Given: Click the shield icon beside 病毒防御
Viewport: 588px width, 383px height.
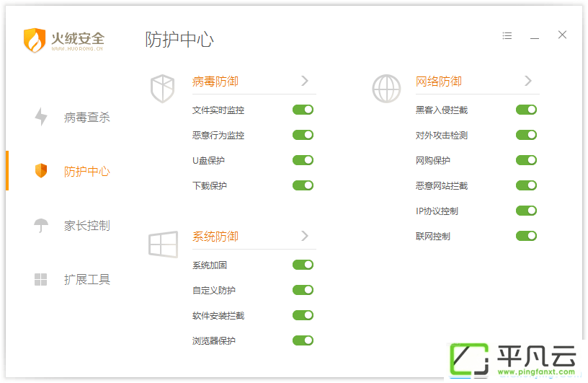Looking at the screenshot, I should pos(162,88).
